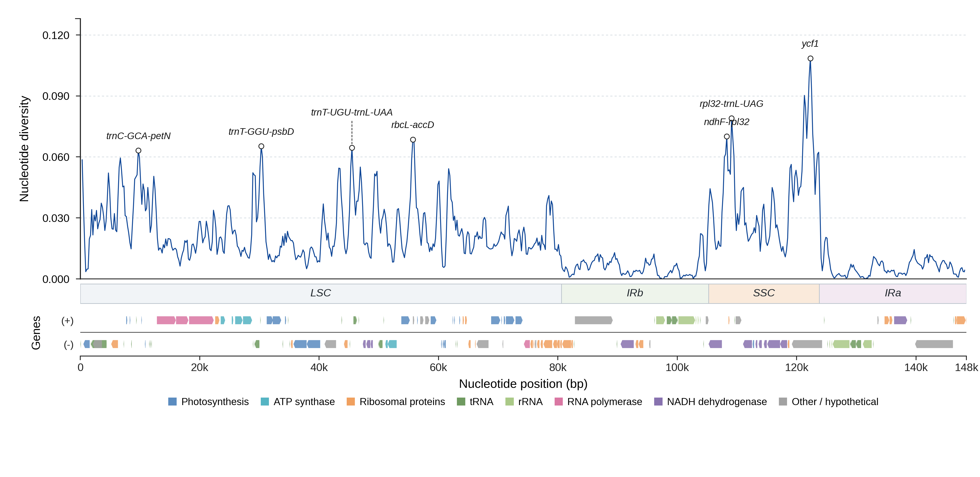Viewport: 980px width, 477px height.
Task: Click the IRb region bar
Action: pos(635,293)
